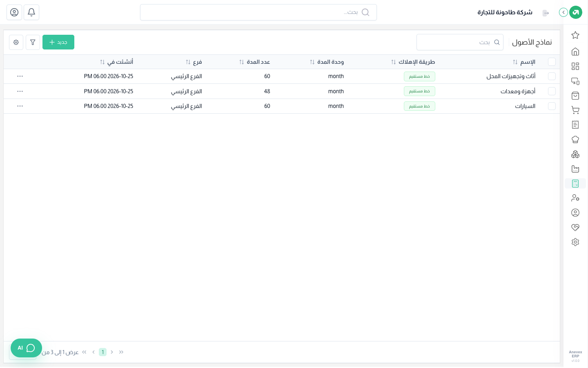Open the settings gear in the sidebar
The height and width of the screenshot is (368, 588).
575,242
